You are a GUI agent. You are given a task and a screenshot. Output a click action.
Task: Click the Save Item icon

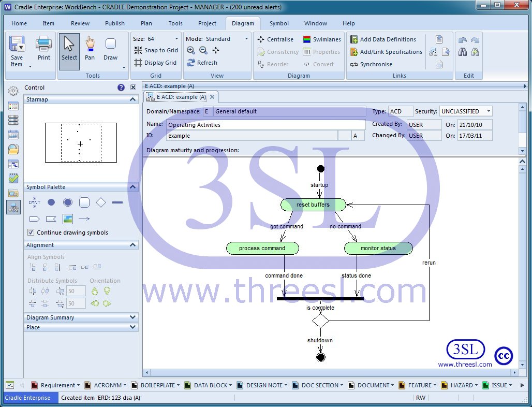click(17, 45)
